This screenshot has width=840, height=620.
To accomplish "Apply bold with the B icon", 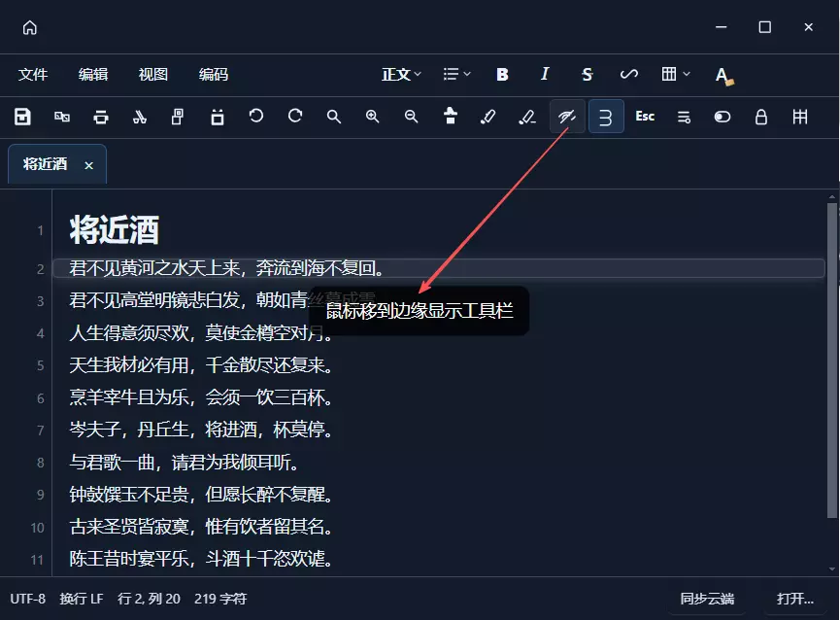I will [502, 75].
